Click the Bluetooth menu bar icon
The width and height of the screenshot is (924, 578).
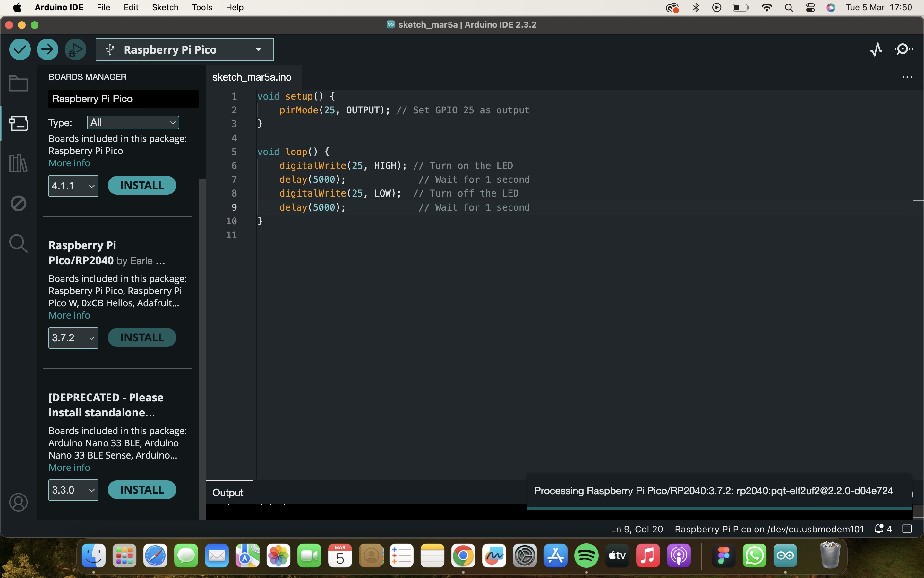click(x=696, y=8)
